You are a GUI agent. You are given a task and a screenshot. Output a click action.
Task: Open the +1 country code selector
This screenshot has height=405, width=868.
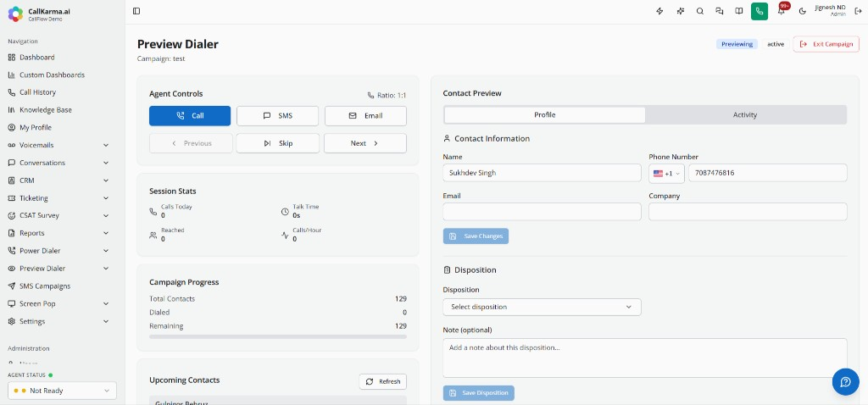[x=666, y=173]
